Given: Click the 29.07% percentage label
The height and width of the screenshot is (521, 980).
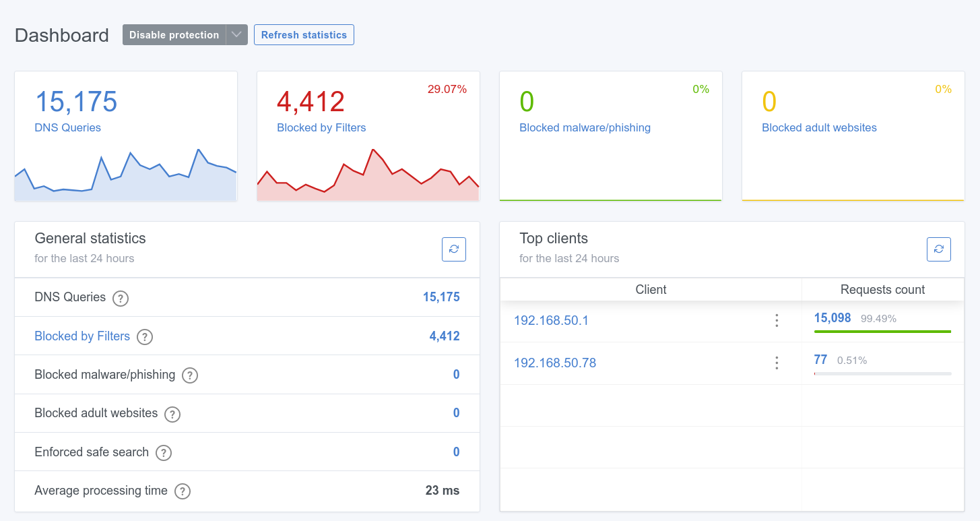Looking at the screenshot, I should (x=447, y=89).
